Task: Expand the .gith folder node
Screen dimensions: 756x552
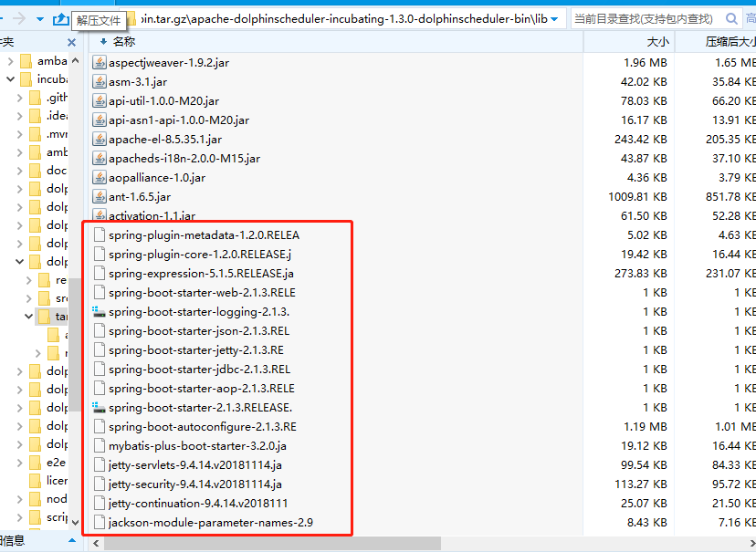Action: (20, 98)
